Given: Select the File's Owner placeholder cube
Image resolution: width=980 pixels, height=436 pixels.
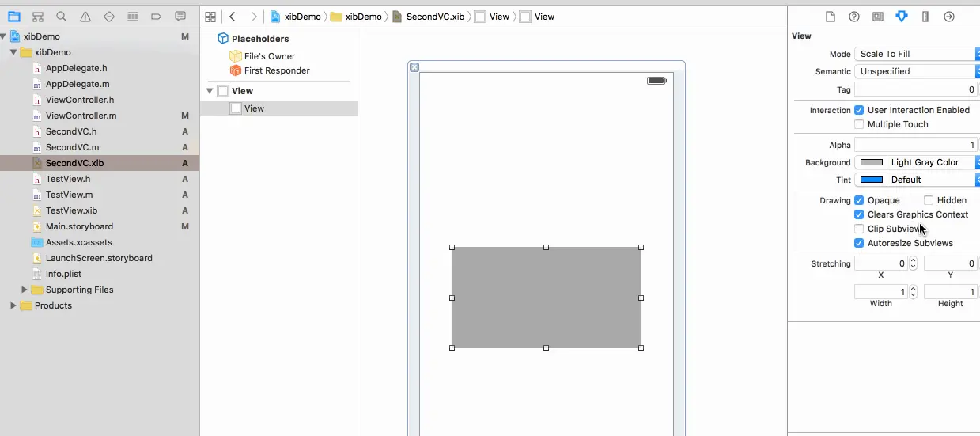Looking at the screenshot, I should point(235,56).
